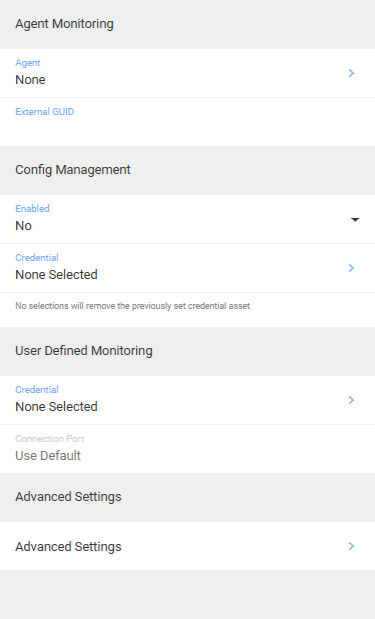Viewport: 375px width, 619px height.
Task: Open the Enabled dropdown arrow
Action: click(x=355, y=219)
